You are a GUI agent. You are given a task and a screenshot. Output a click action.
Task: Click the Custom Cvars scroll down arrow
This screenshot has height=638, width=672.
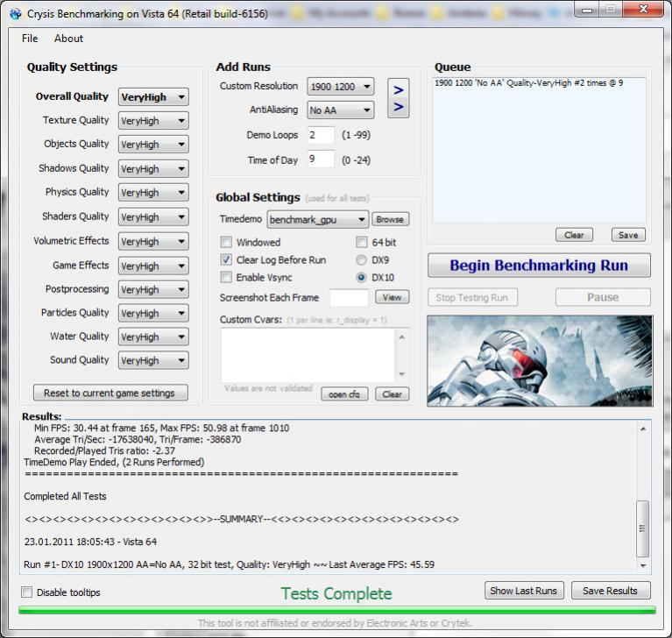[401, 374]
